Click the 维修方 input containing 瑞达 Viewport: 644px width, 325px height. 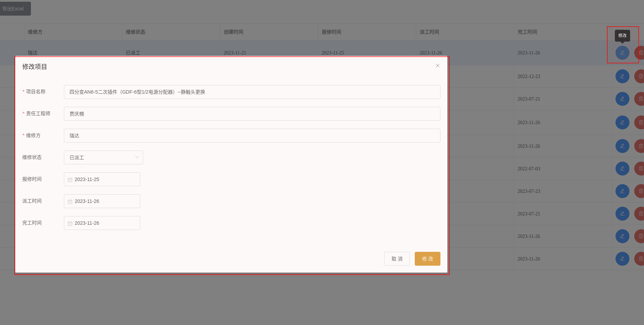252,136
